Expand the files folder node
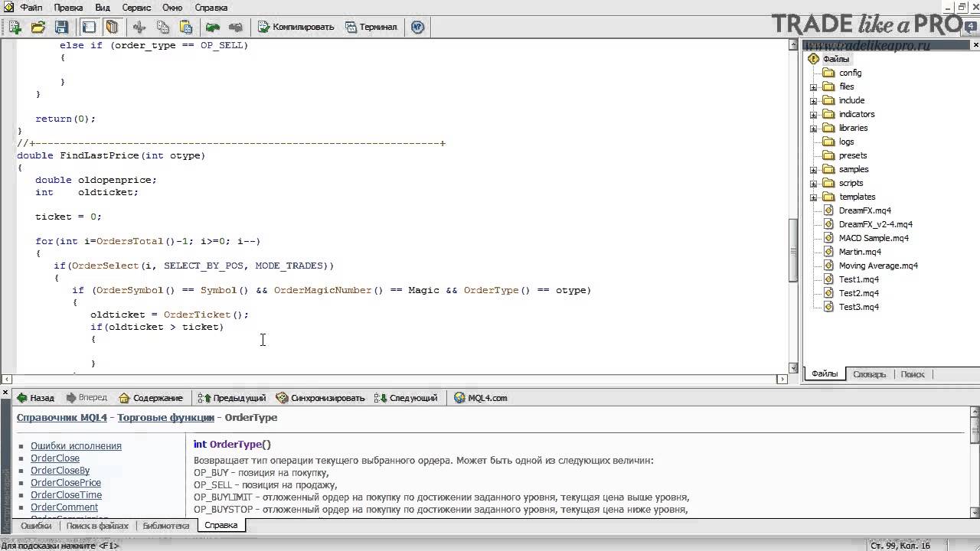 813,87
